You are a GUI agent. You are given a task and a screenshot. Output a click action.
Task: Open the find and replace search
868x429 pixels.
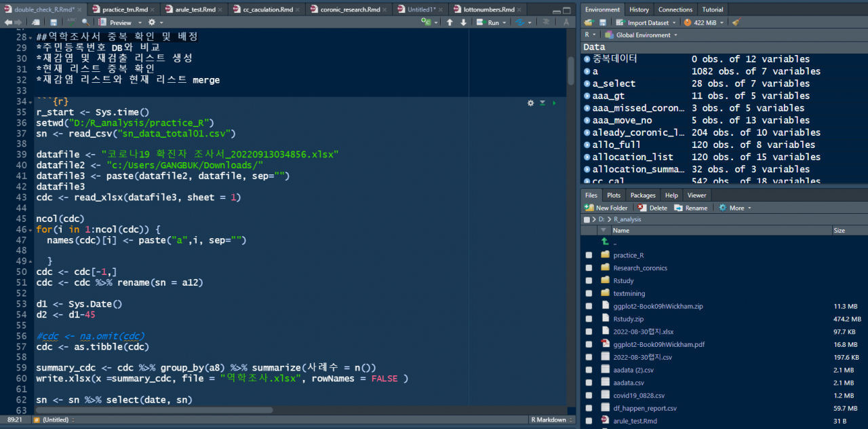[x=85, y=22]
